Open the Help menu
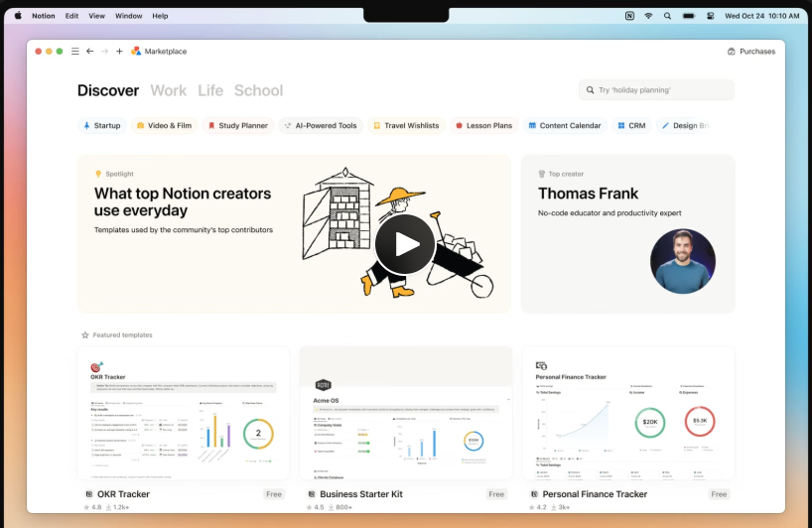The image size is (812, 528). tap(160, 16)
